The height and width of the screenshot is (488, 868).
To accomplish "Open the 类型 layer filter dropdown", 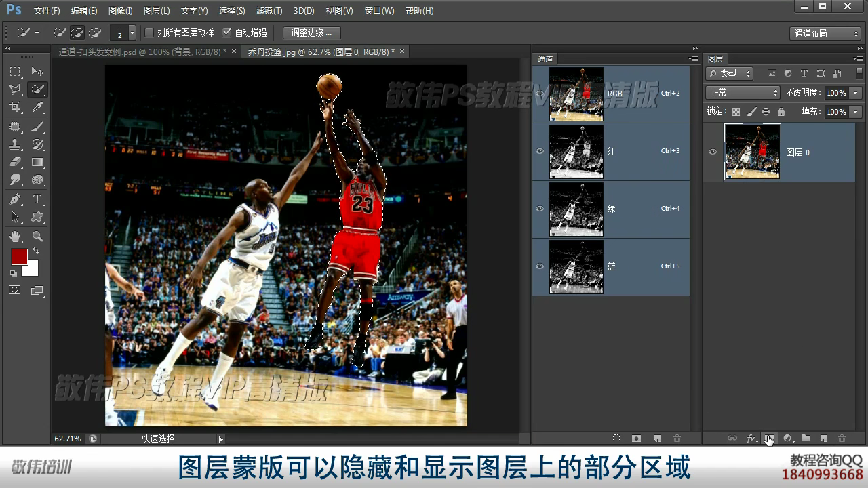I will pyautogui.click(x=730, y=73).
